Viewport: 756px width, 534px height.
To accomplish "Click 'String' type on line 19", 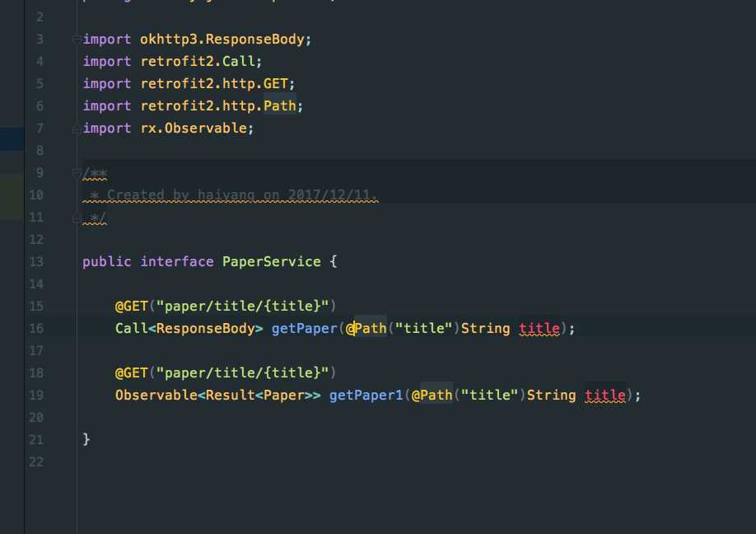I will [x=551, y=395].
